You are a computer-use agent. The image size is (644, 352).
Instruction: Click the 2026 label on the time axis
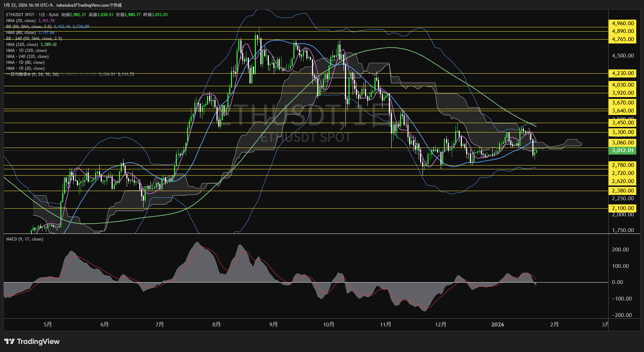pyautogui.click(x=497, y=325)
